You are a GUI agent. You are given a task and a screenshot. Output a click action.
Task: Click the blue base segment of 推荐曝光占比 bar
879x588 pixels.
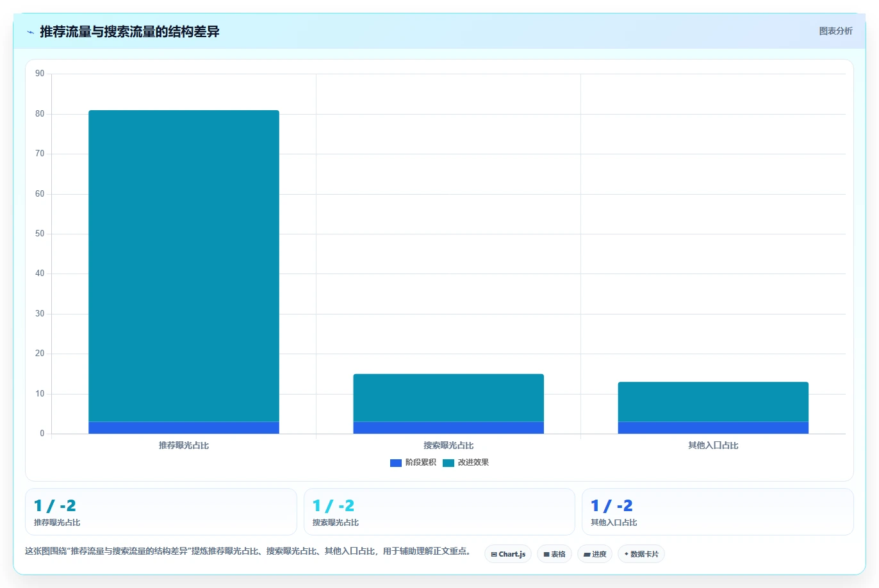(184, 428)
